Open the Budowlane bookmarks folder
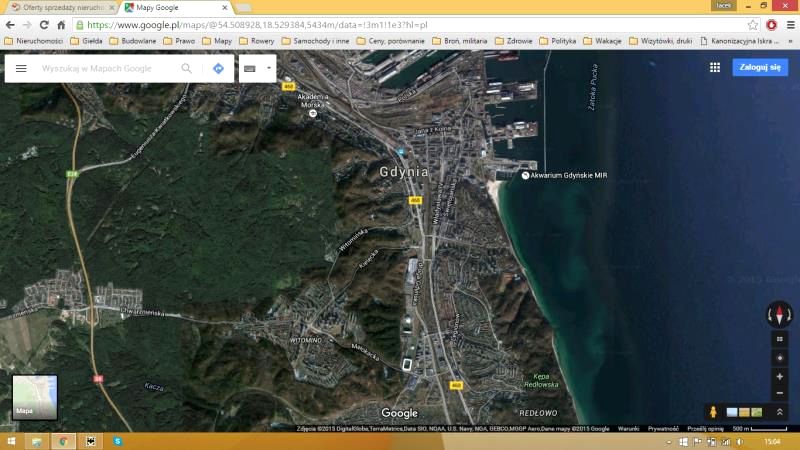 133,41
